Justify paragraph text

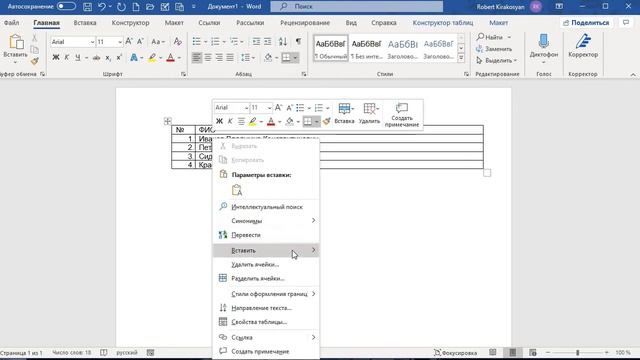tap(230, 58)
